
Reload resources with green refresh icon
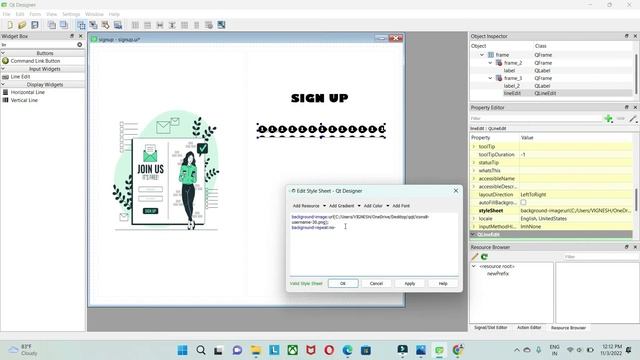click(484, 257)
